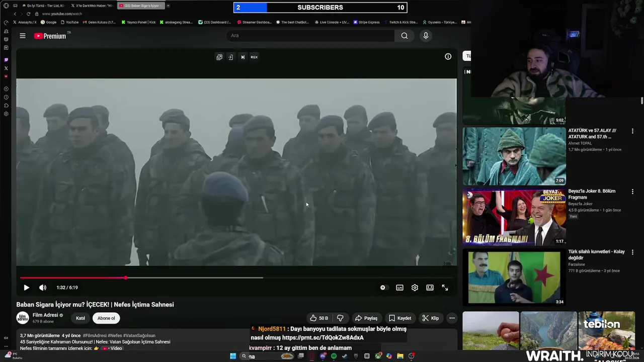Switch the player to theater mode
644x362 pixels.
click(x=430, y=288)
